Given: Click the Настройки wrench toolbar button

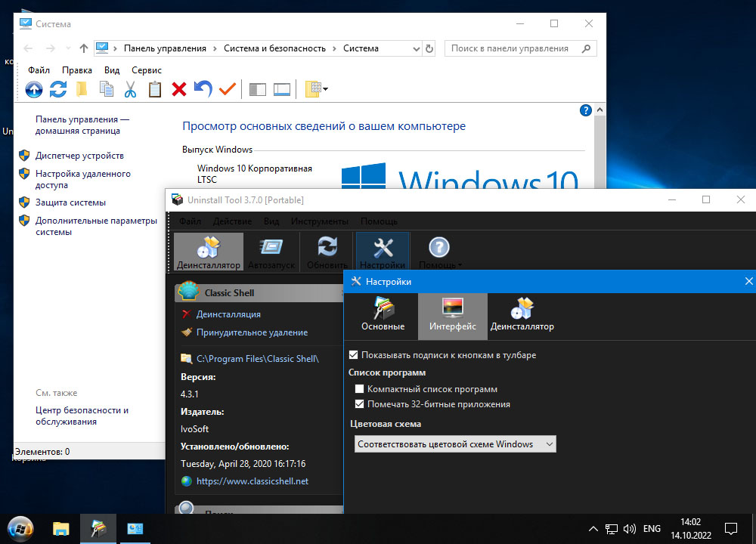Looking at the screenshot, I should point(383,252).
